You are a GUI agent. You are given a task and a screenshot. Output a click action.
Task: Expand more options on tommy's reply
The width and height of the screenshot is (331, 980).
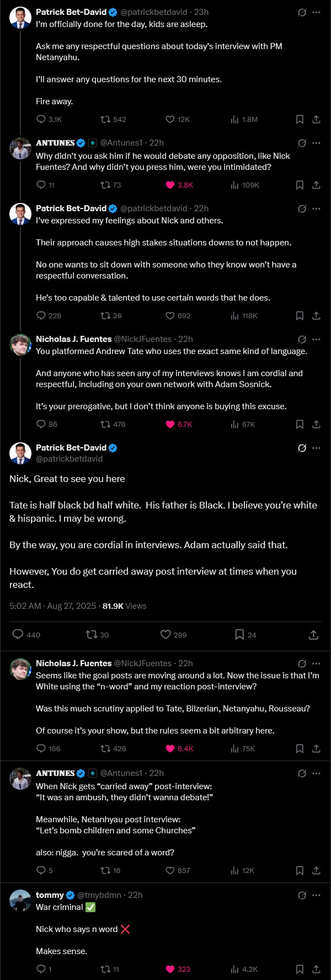coord(316,895)
